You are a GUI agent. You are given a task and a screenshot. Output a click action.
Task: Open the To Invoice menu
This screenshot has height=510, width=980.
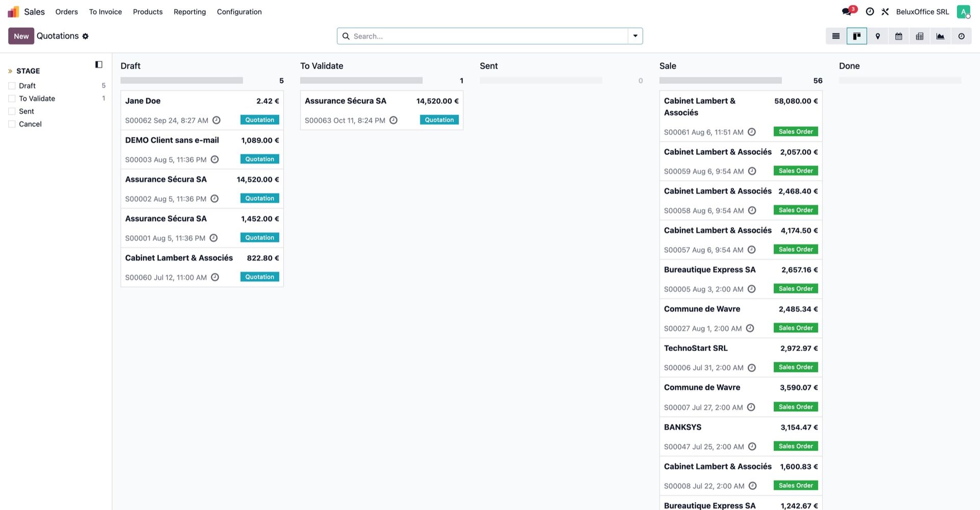pyautogui.click(x=106, y=12)
